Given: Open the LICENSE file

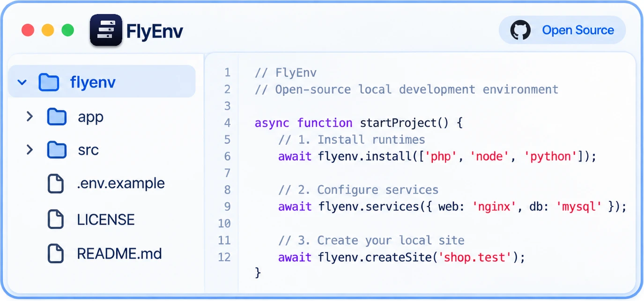Looking at the screenshot, I should tap(106, 220).
